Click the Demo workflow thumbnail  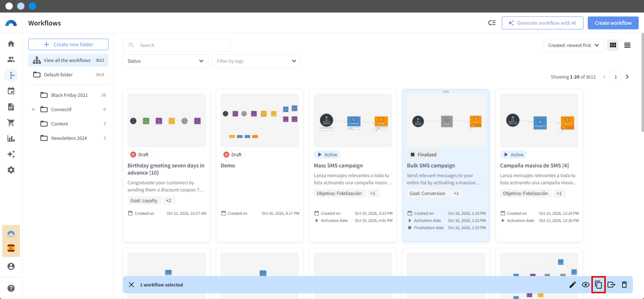pyautogui.click(x=260, y=121)
